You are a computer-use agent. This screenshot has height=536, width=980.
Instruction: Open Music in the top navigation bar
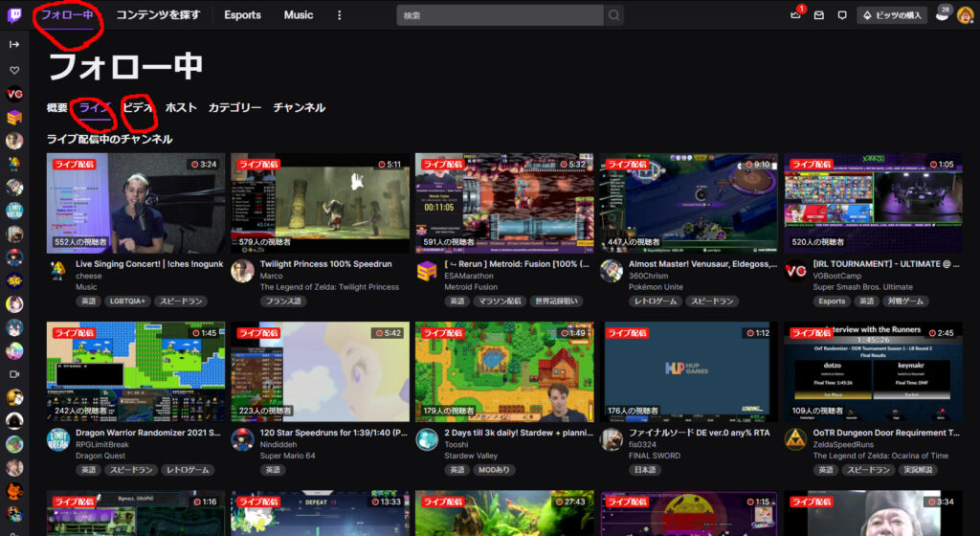coord(299,15)
